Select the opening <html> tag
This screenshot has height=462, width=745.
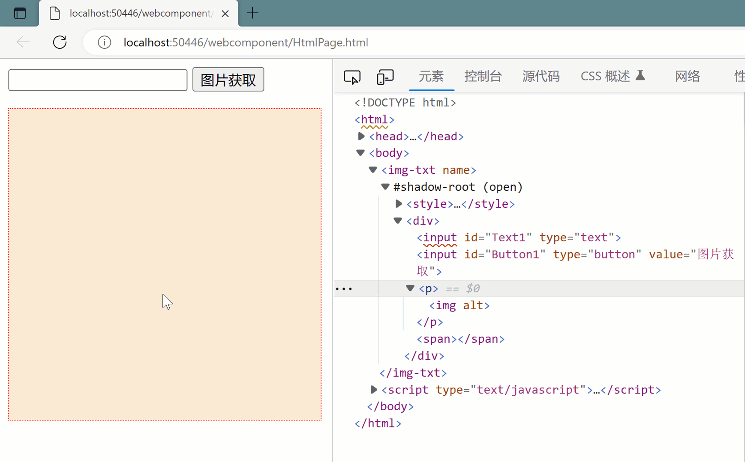point(374,119)
